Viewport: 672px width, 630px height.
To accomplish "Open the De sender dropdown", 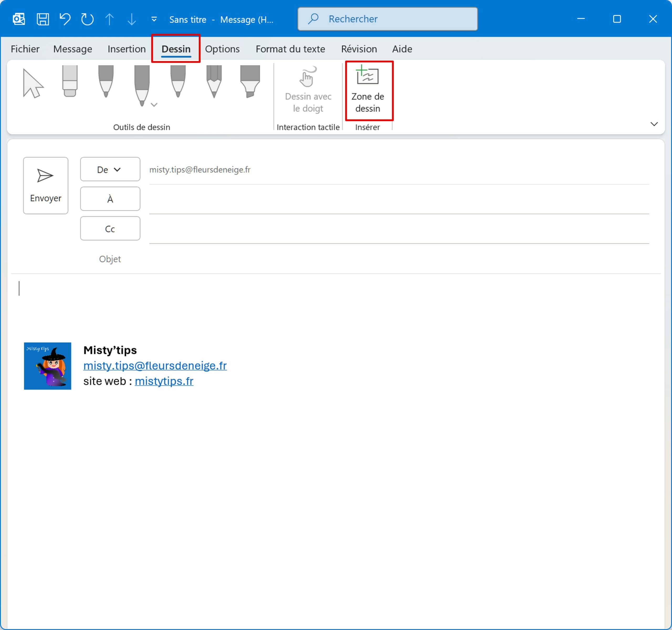I will (110, 169).
